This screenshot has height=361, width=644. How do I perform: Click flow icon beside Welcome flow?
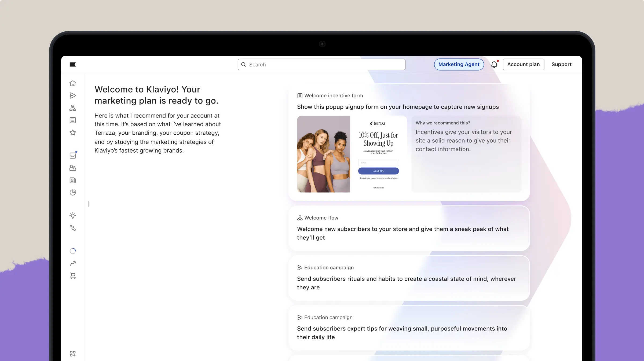300,218
